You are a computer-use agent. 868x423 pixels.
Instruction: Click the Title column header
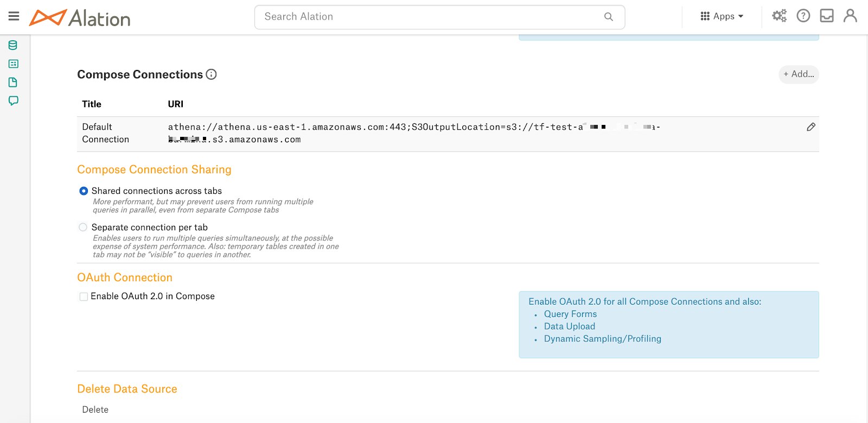[x=92, y=104]
